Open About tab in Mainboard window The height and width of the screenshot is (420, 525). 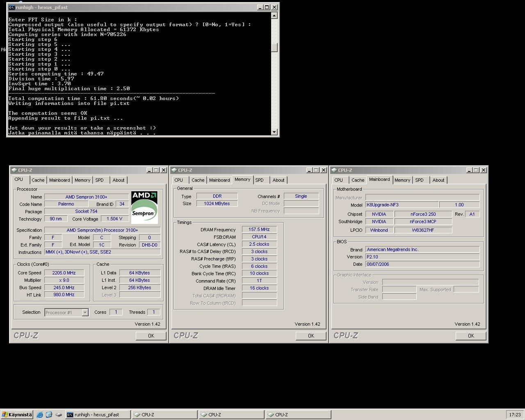(438, 180)
